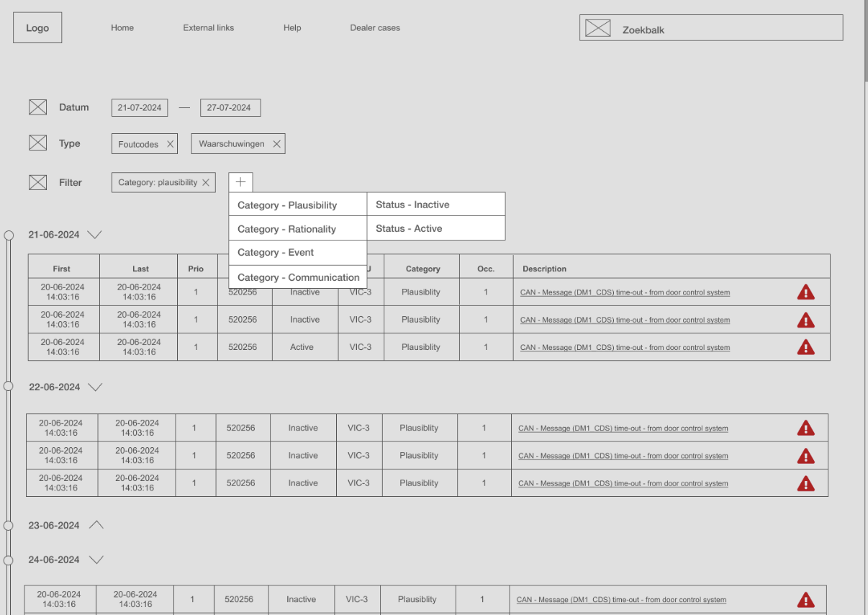Screen dimensions: 868x615
Task: Click the placeholder icon next to Datum
Action: (37, 107)
